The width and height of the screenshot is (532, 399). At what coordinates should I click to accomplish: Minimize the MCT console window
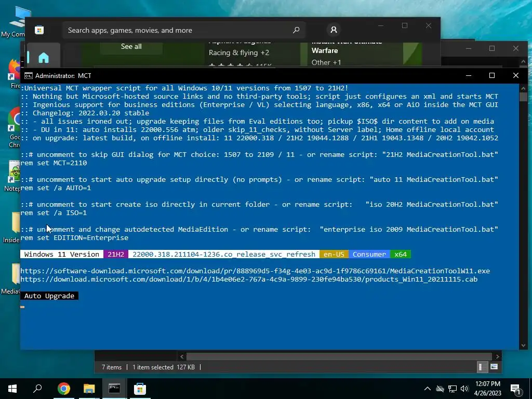pyautogui.click(x=469, y=75)
